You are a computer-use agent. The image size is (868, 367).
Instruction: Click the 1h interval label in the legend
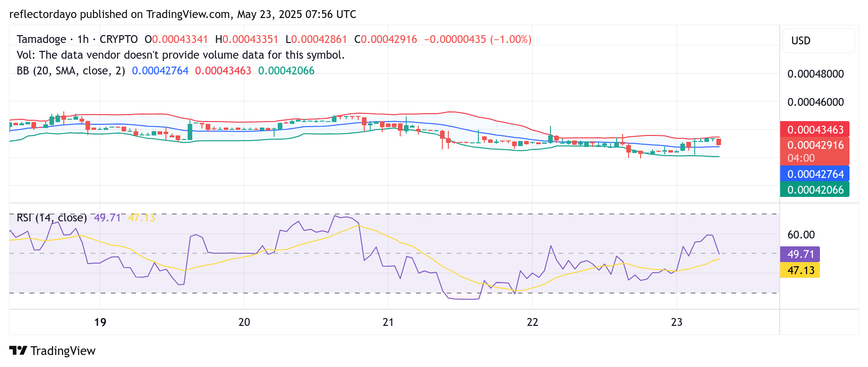83,39
